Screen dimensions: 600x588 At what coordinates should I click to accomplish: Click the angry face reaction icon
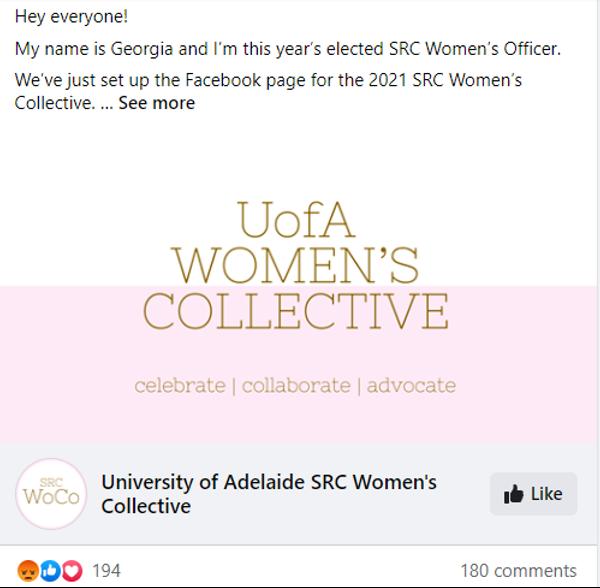[28, 571]
